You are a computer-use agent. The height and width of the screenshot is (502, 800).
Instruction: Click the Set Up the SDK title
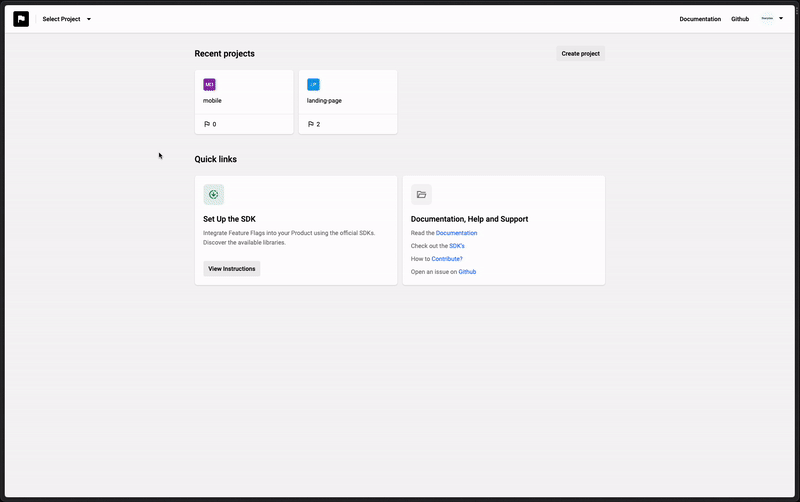point(229,219)
